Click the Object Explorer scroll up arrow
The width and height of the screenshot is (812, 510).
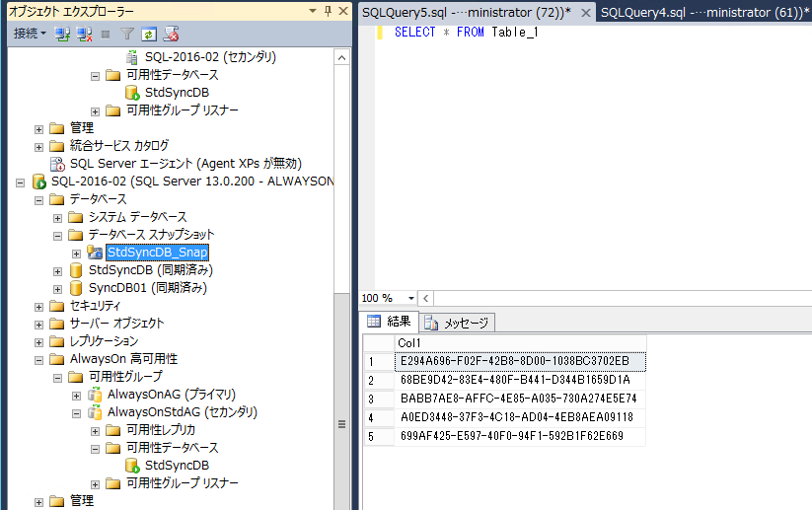tap(341, 57)
